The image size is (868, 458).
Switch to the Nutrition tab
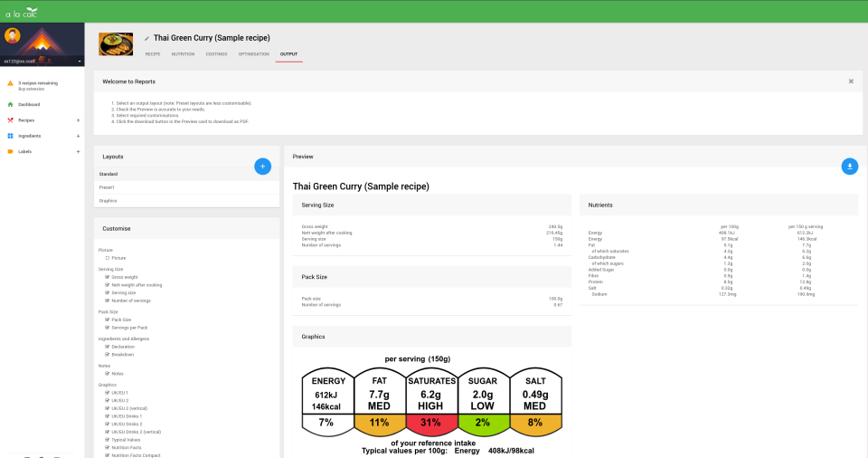click(183, 54)
